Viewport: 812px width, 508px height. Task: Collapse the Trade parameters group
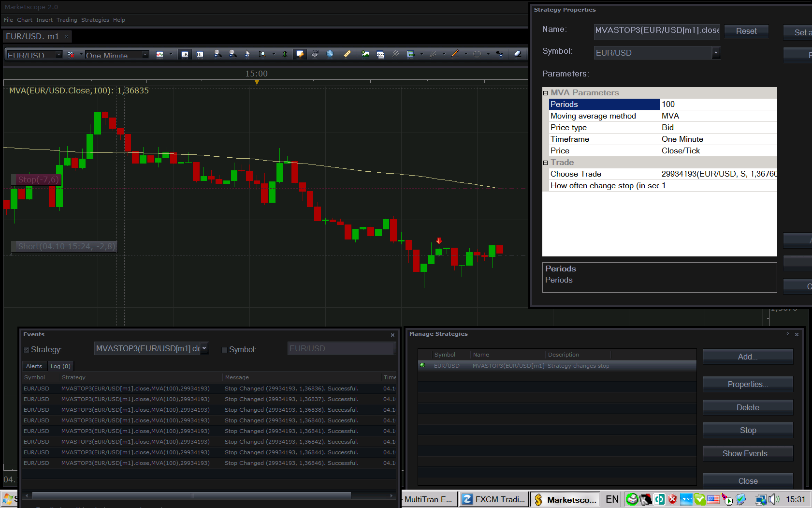point(546,163)
